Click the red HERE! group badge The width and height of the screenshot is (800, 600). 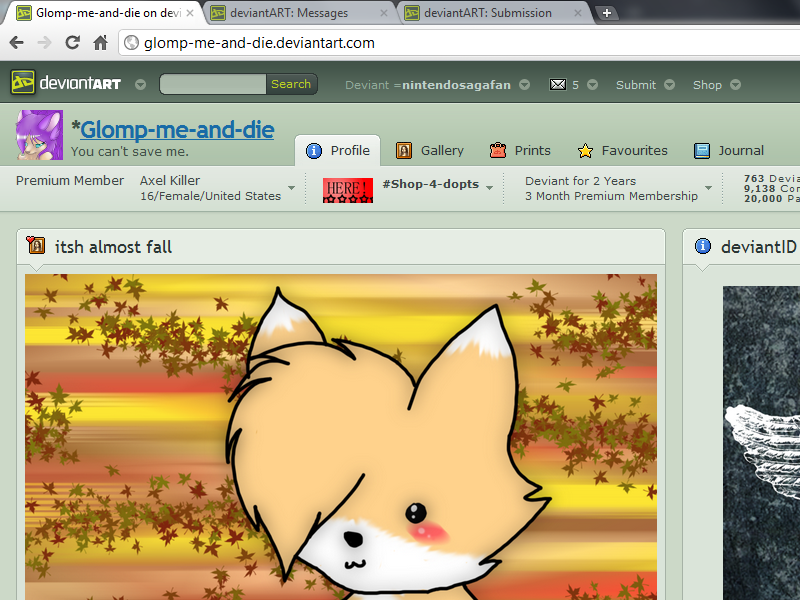click(348, 190)
